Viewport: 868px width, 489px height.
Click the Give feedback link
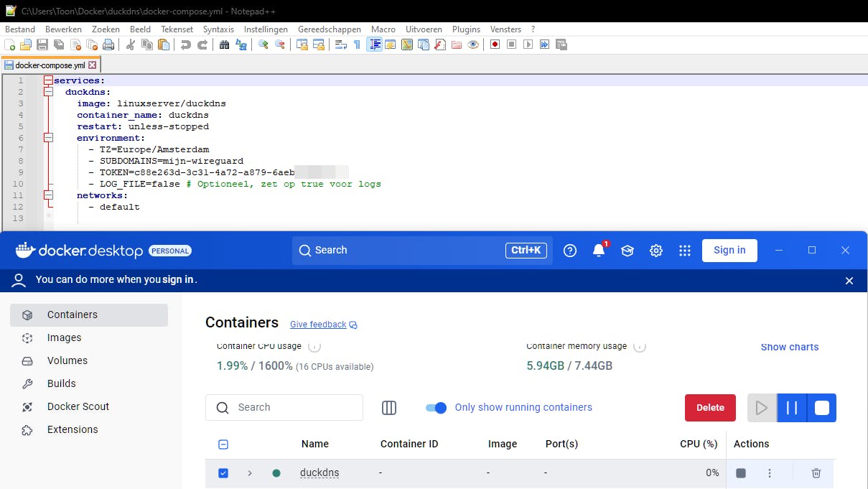(x=324, y=325)
